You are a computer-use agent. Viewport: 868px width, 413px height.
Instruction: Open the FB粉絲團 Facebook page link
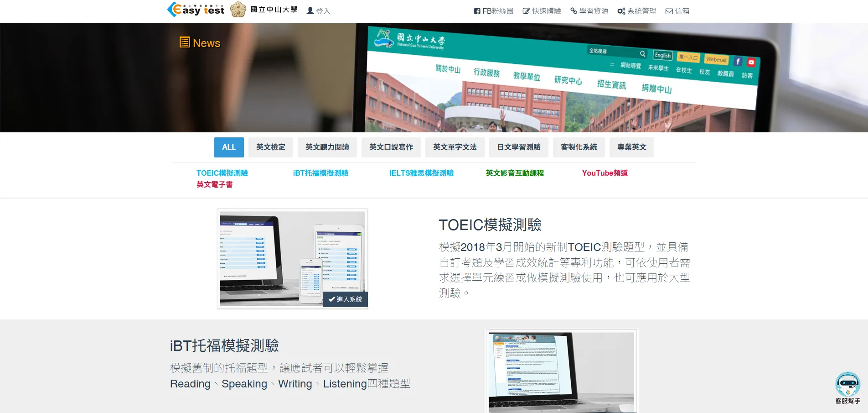click(494, 11)
